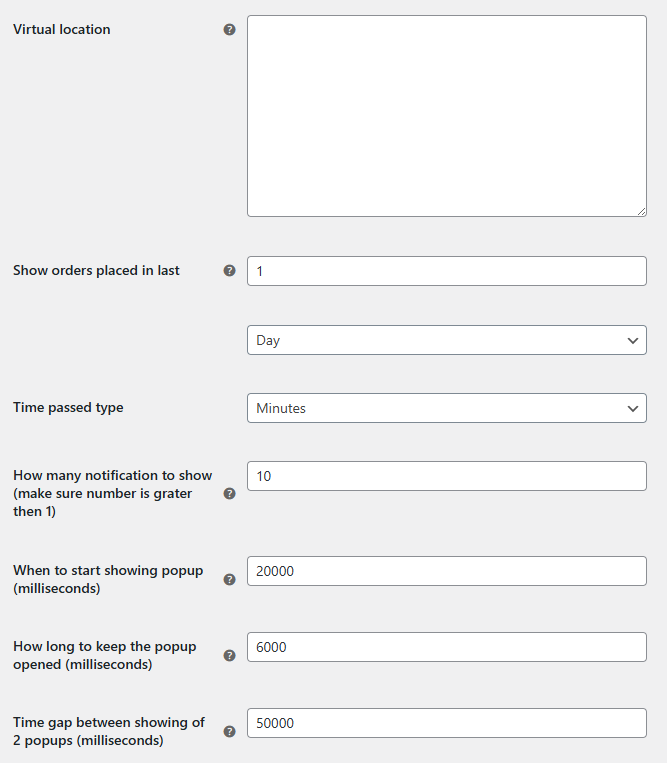The image size is (667, 763).
Task: Select the popup start delay field with 20000
Action: coord(447,571)
